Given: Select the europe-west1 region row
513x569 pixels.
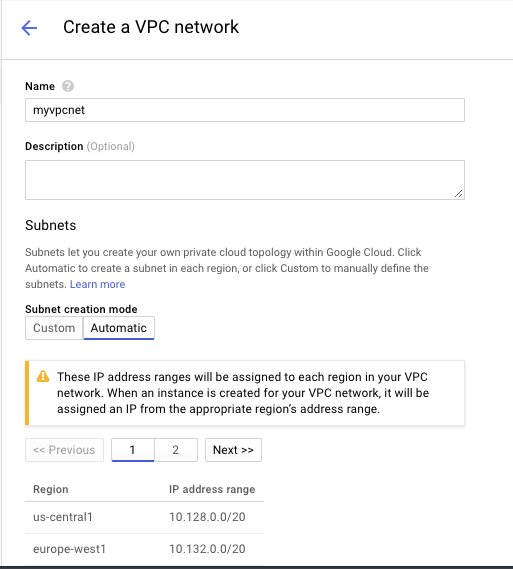Looking at the screenshot, I should coord(144,549).
